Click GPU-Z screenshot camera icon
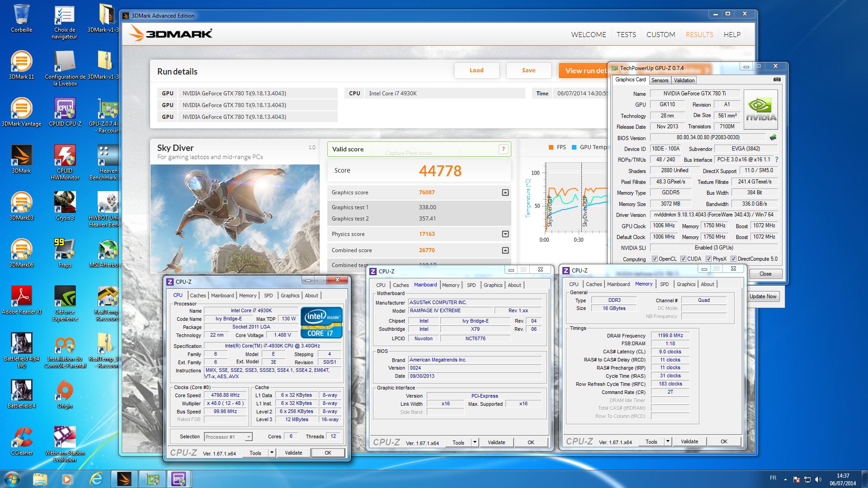 point(777,80)
